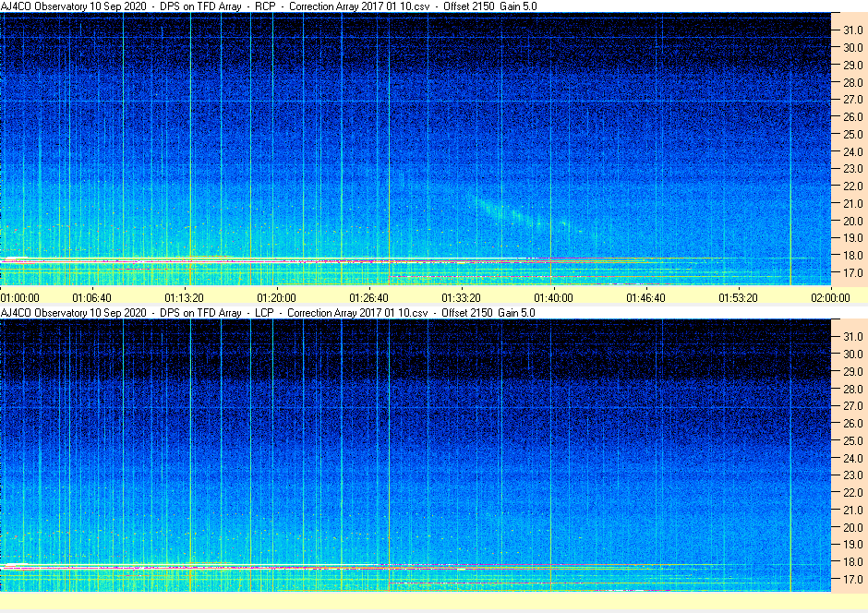Click the RCP spectrogram title line
The height and width of the screenshot is (613, 868).
click(269, 6)
